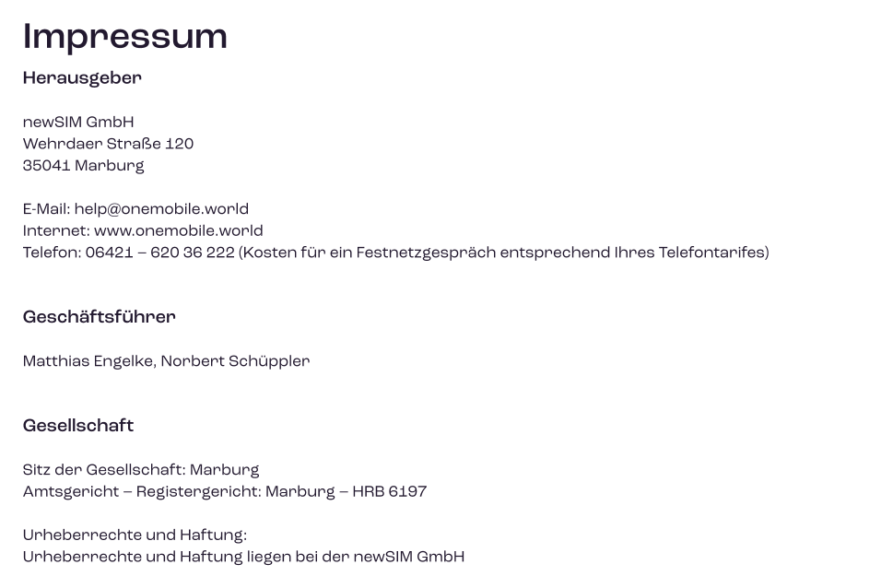Click the Herausgeber section heading
893x588 pixels.
(82, 78)
